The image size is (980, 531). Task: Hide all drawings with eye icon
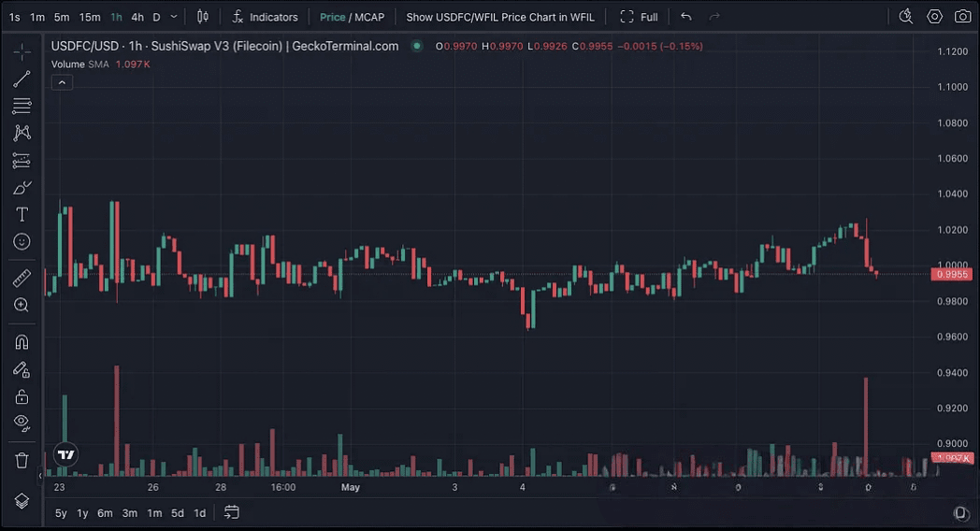22,423
